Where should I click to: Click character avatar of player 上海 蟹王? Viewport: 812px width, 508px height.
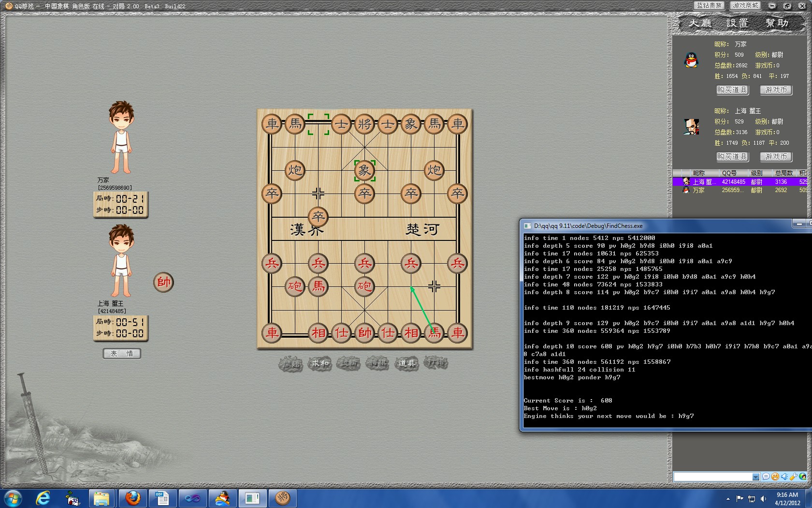tap(121, 261)
